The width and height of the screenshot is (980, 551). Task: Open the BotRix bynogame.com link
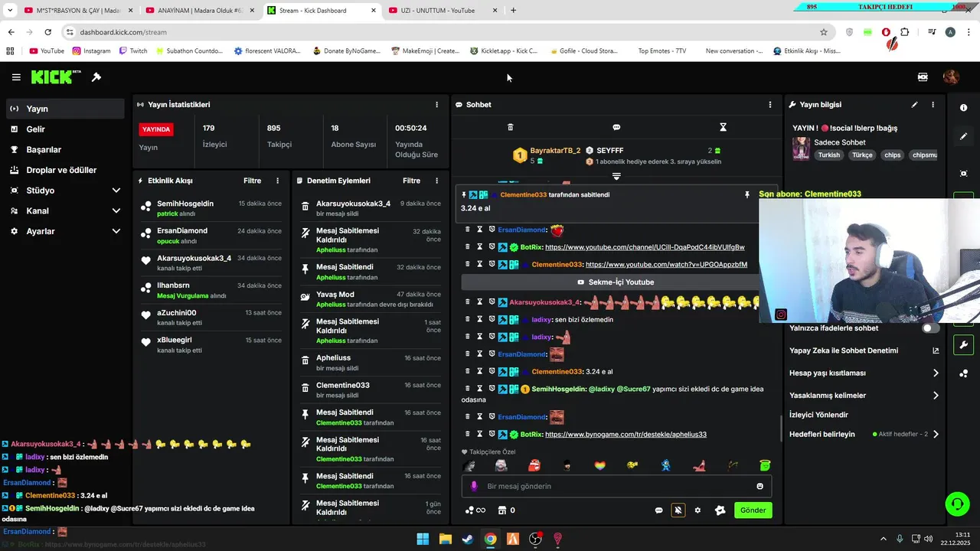pyautogui.click(x=626, y=435)
